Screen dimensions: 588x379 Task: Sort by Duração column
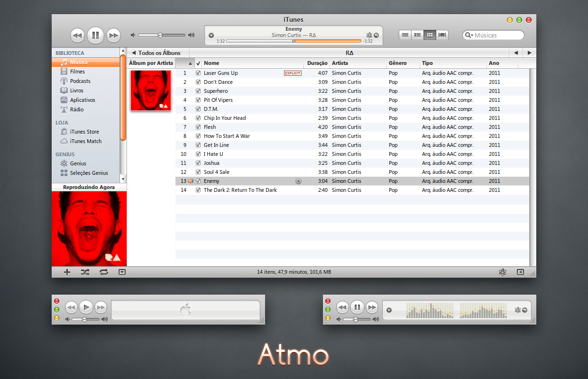tap(317, 63)
